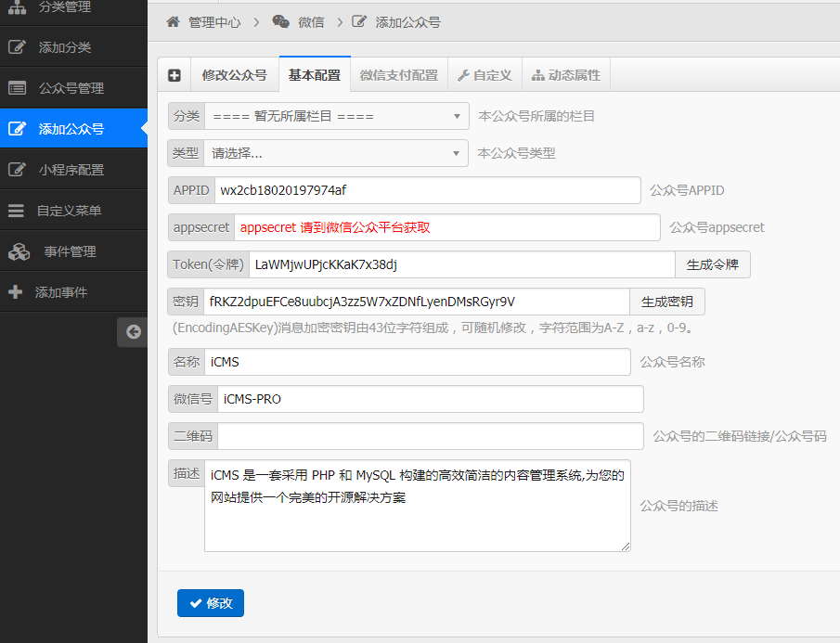Viewport: 840px width, 643px height.
Task: Click the 修改 submit button
Action: click(x=211, y=603)
